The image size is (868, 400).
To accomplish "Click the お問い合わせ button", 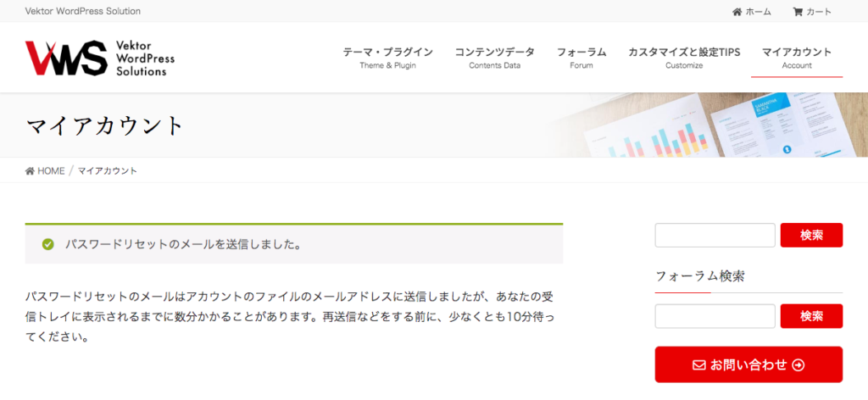I will (x=748, y=364).
